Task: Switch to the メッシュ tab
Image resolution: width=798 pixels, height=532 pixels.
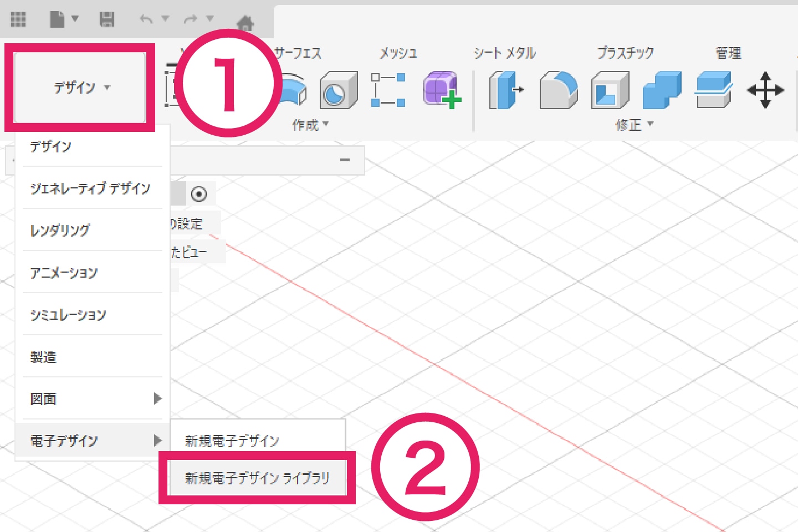Action: [398, 53]
